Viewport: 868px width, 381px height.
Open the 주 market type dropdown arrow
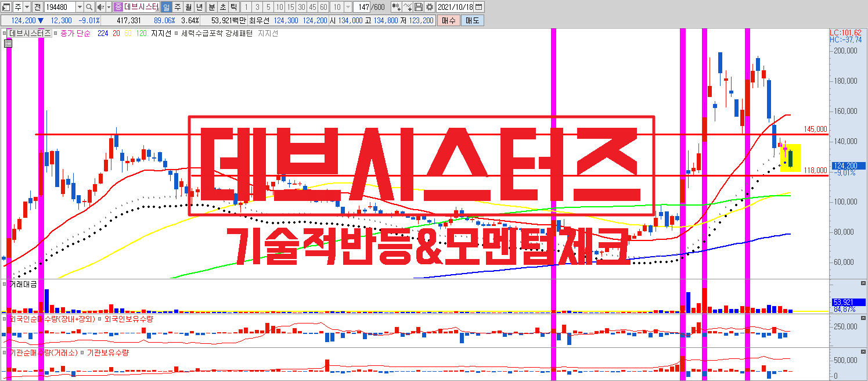(x=27, y=7)
